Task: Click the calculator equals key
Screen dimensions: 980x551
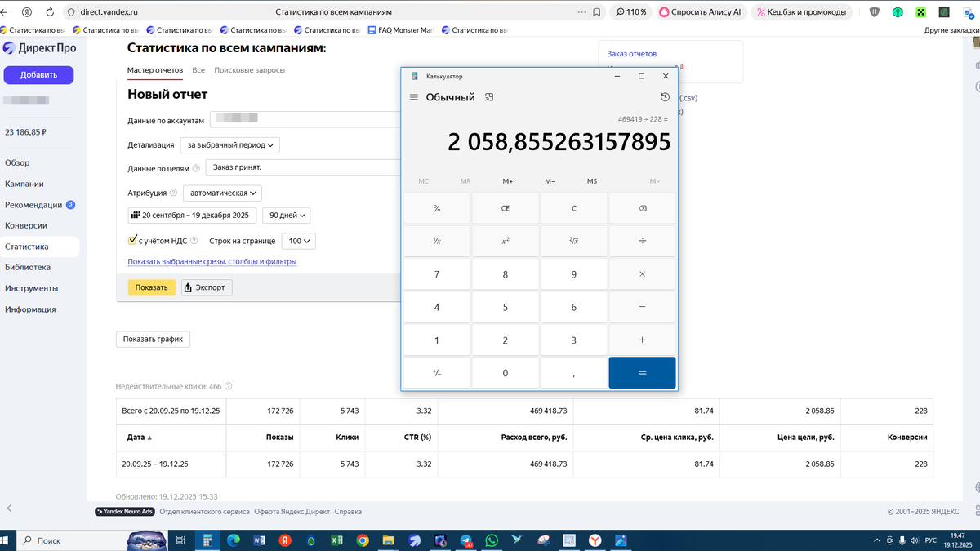Action: (x=642, y=372)
